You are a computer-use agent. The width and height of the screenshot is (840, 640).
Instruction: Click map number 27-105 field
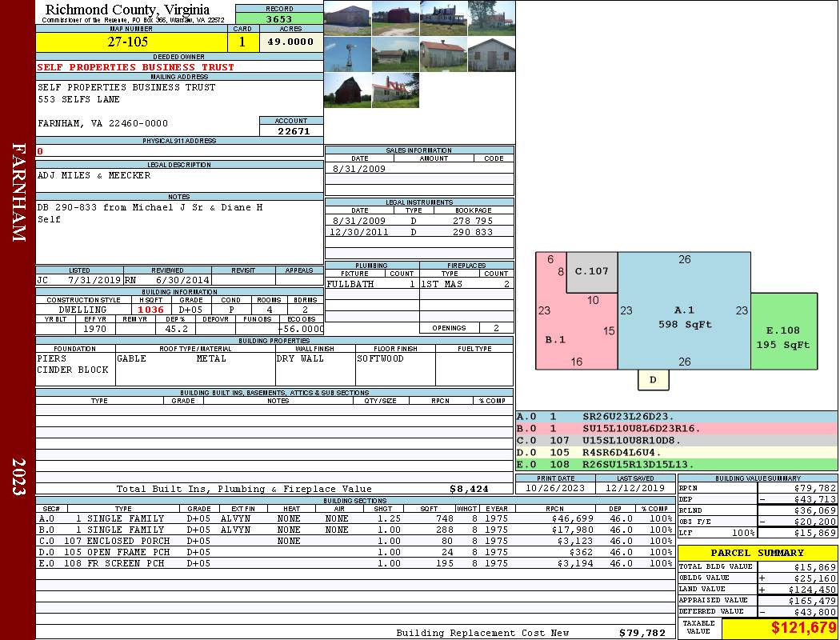[131, 42]
